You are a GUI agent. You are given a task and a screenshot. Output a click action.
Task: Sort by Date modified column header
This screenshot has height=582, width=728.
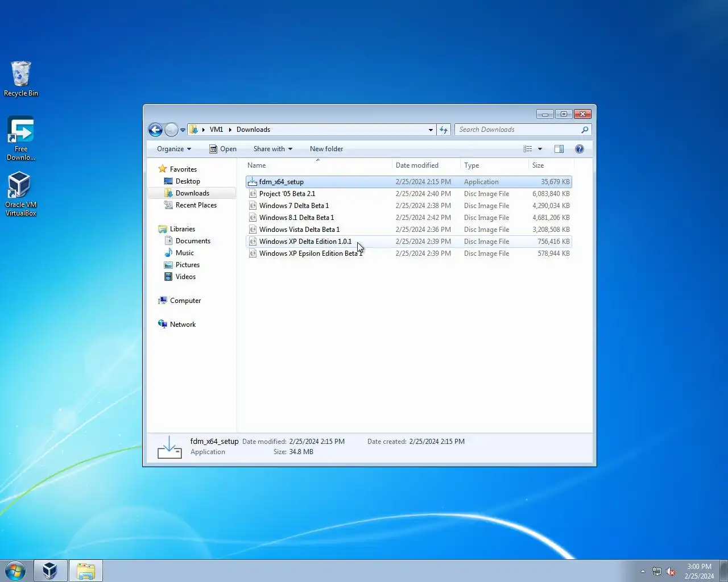coord(427,165)
